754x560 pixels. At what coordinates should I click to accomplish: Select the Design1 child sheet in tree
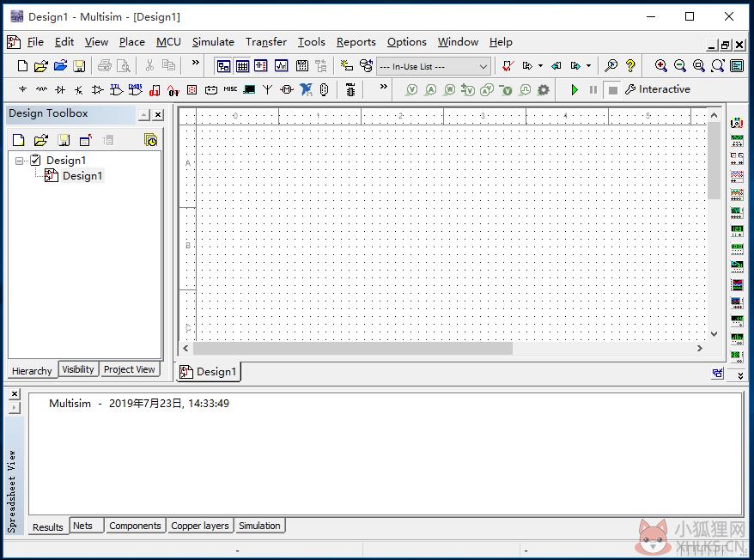pos(82,176)
